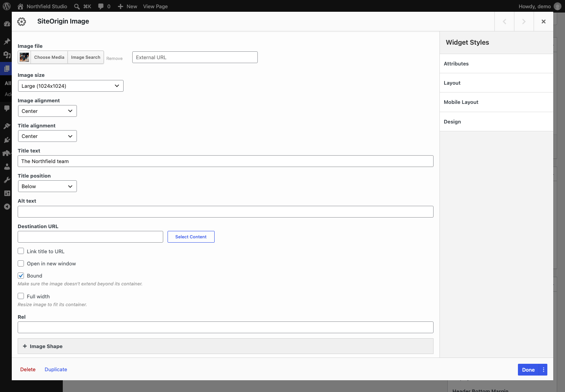
Task: Click Done to save the widget
Action: coord(529,370)
